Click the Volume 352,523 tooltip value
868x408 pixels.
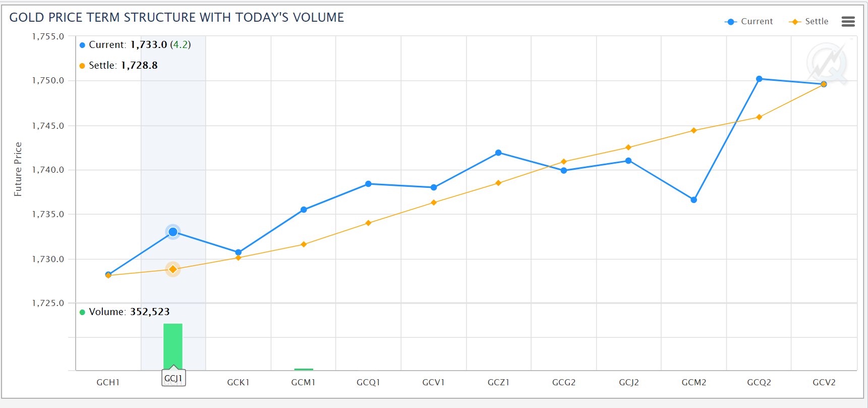pos(150,312)
